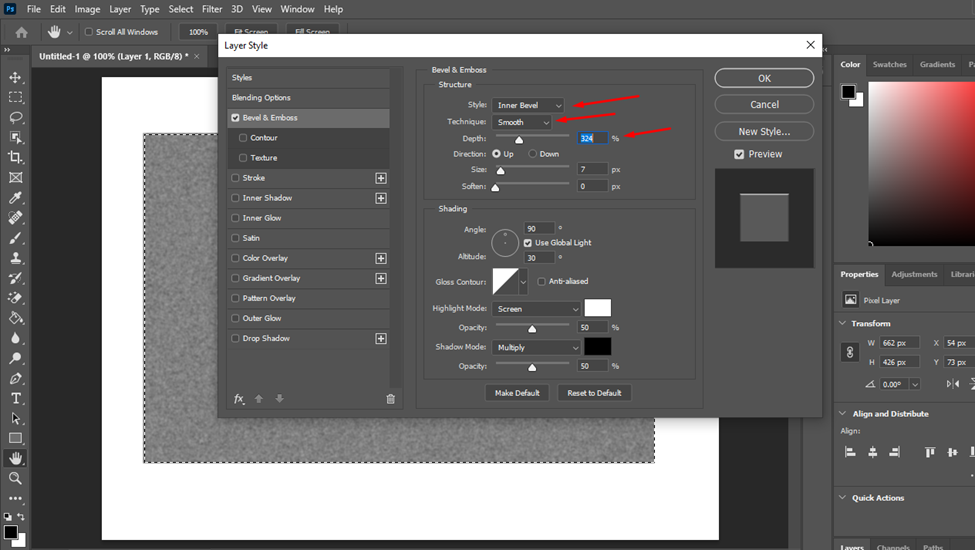Collapse the Quick Actions section
Screen dimensions: 975x550
pos(843,497)
